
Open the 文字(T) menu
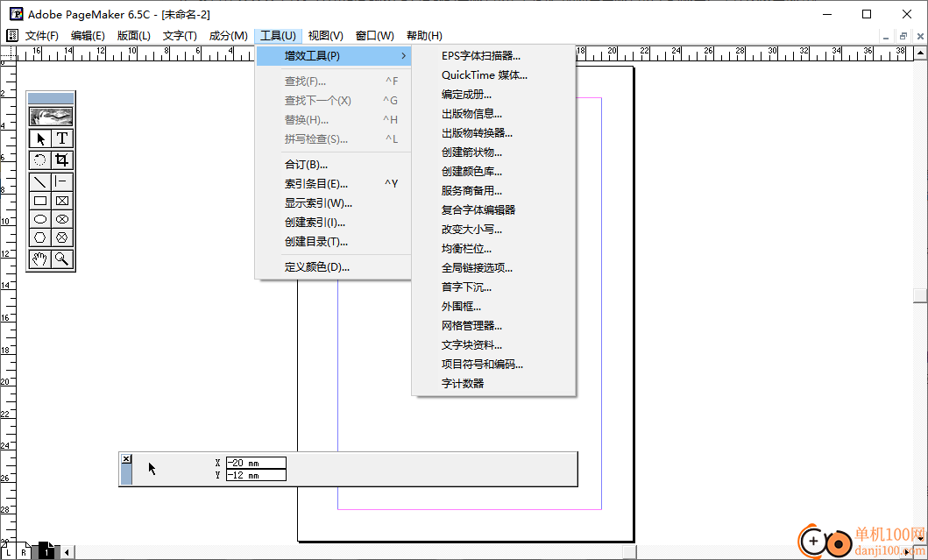(180, 36)
